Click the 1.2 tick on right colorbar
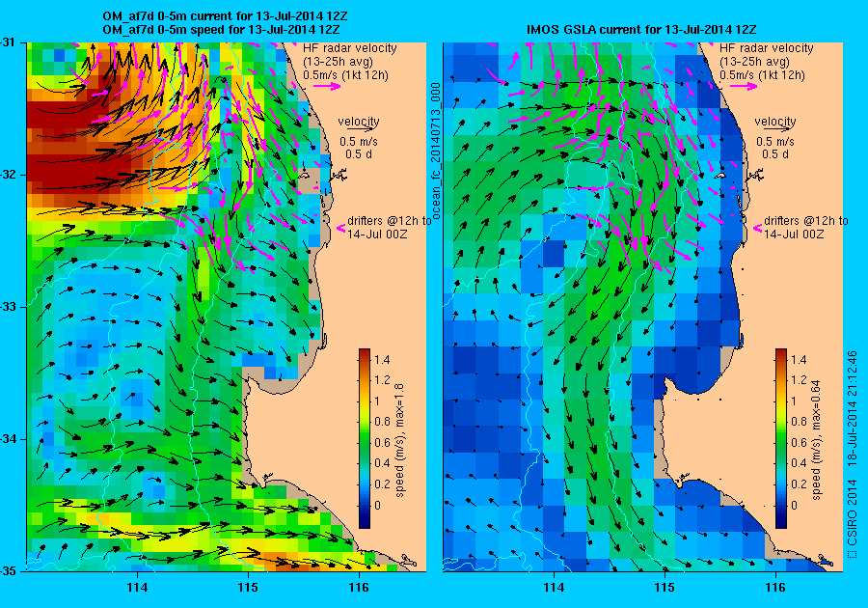 point(799,380)
